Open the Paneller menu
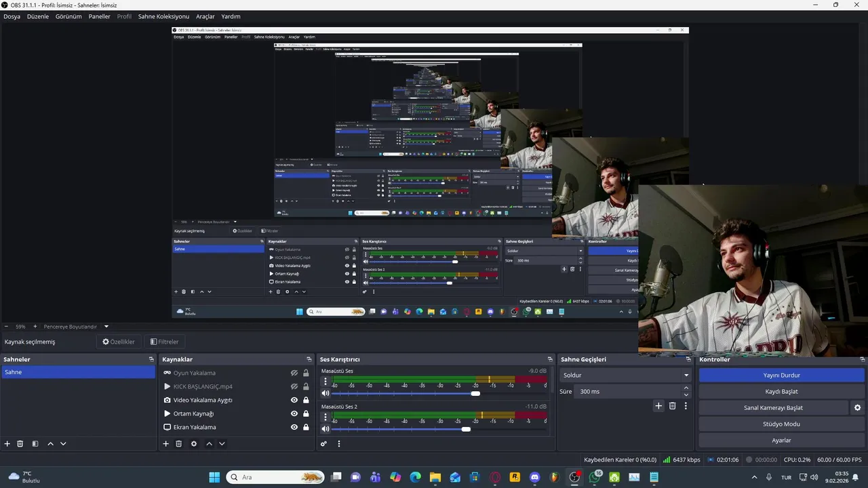Image resolution: width=868 pixels, height=488 pixels. pos(99,16)
